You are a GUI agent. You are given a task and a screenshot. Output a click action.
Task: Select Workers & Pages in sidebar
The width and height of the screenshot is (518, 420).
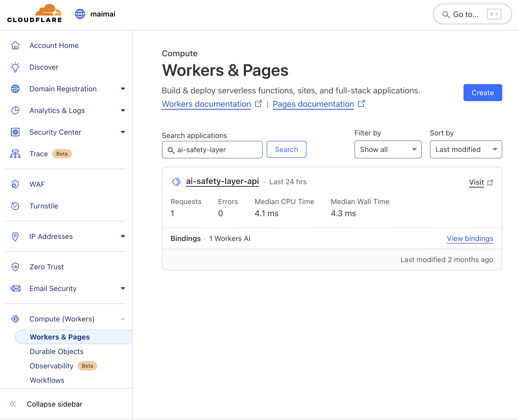74,337
